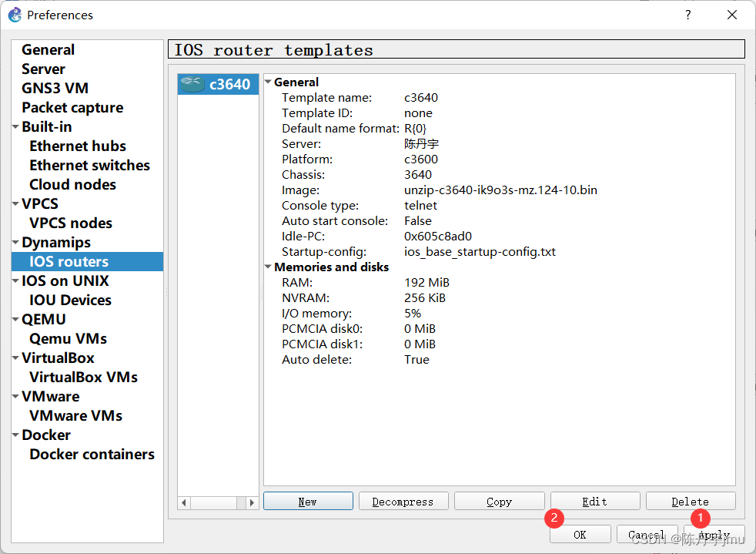This screenshot has width=756, height=554.
Task: Open VirtualBox VMs settings
Action: (83, 378)
